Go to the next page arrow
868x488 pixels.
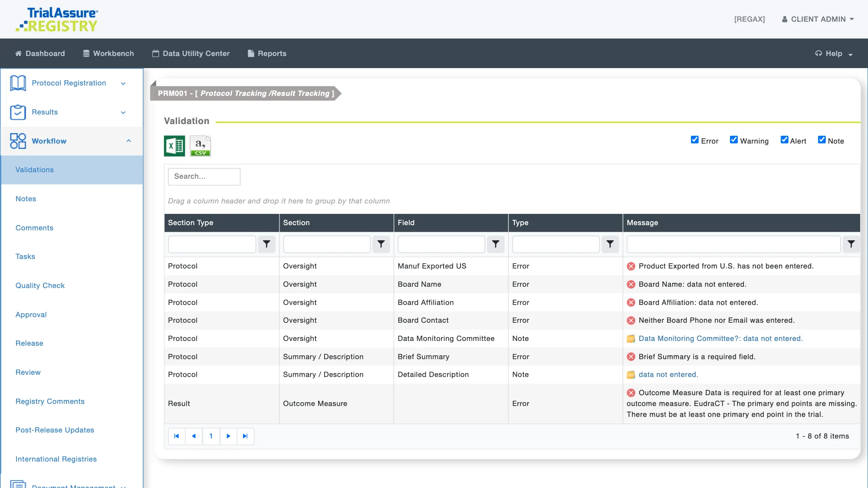(228, 436)
